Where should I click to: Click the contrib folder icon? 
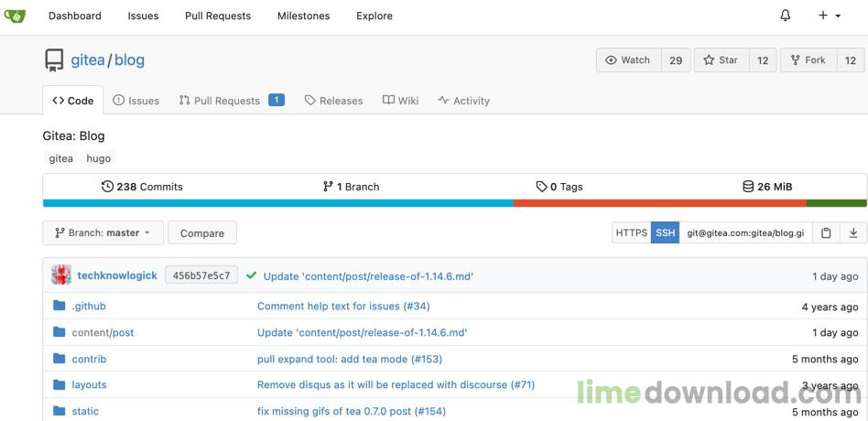coord(60,359)
